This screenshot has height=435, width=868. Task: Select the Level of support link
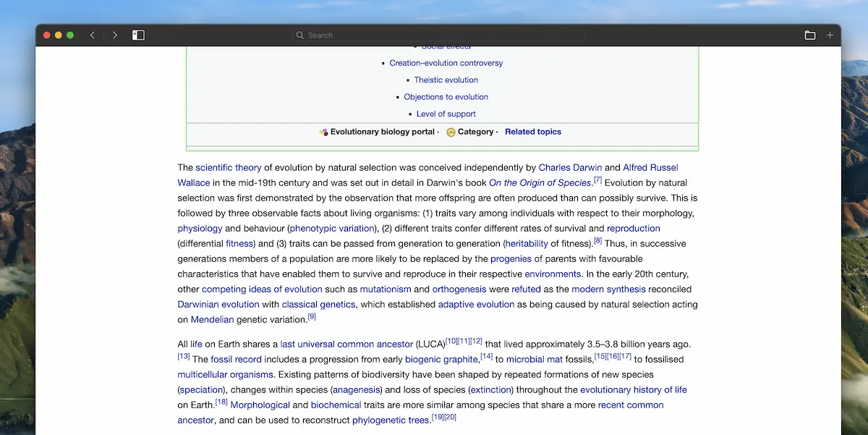(446, 114)
